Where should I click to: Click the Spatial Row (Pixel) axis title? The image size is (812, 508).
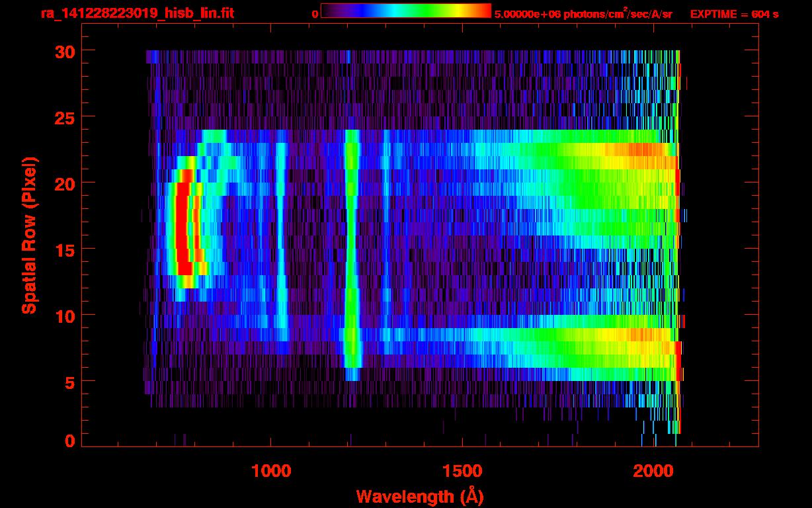pyautogui.click(x=29, y=235)
